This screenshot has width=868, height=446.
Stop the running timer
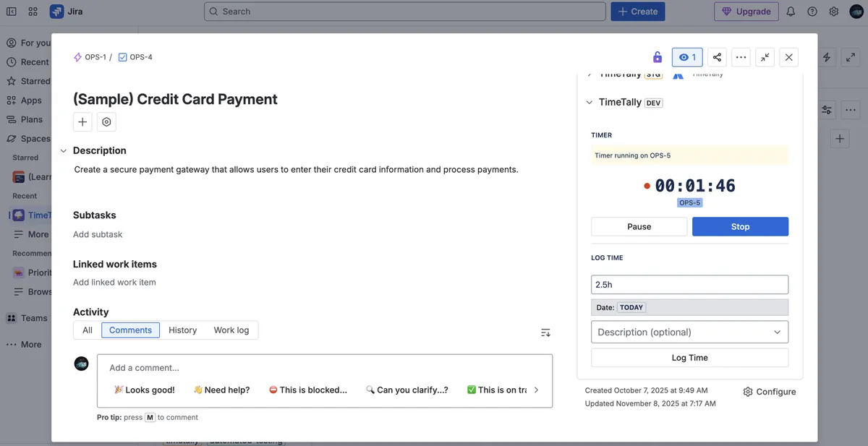[x=740, y=226]
